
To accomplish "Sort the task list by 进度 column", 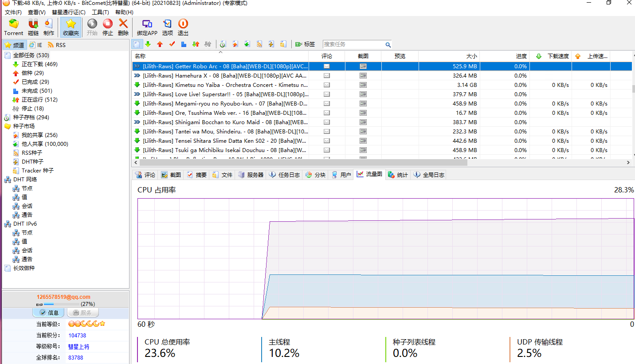I will 505,56.
